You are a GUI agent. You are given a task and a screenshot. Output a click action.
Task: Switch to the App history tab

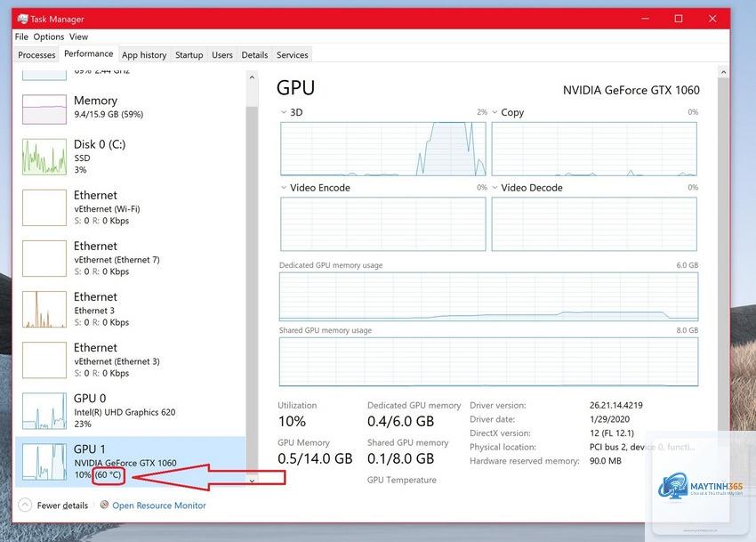(x=144, y=55)
